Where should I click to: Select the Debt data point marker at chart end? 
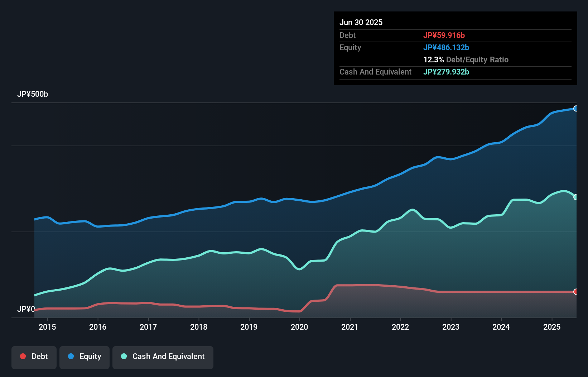575,292
